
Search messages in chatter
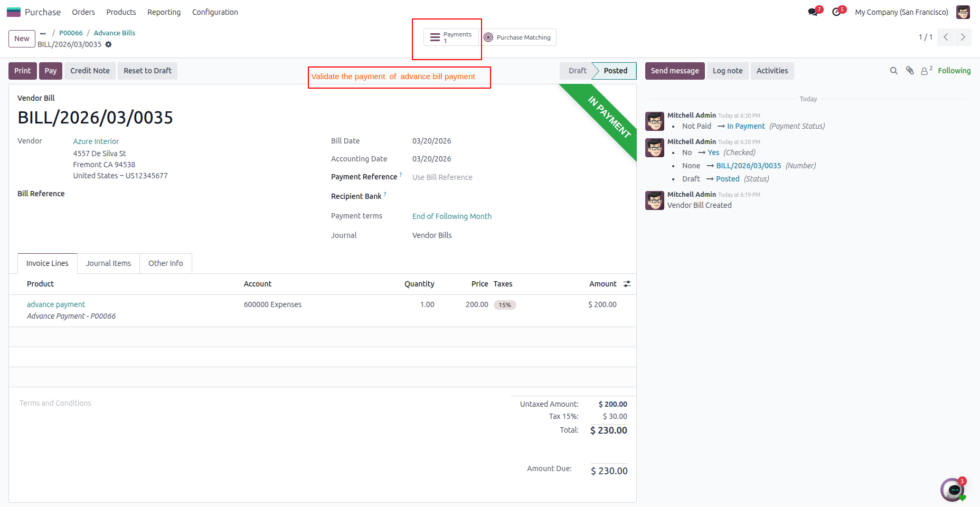[893, 71]
